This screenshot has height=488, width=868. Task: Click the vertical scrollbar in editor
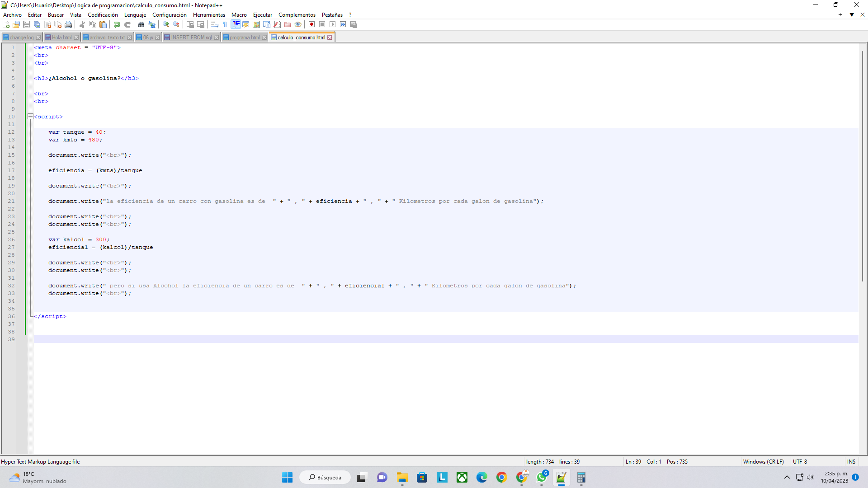(863, 167)
